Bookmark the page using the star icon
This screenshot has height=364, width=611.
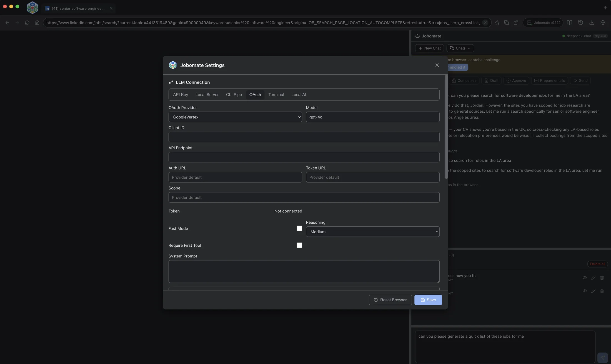[497, 23]
